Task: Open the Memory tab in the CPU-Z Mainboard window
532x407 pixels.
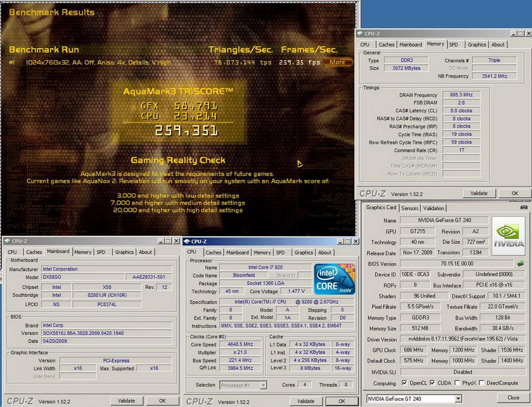Action: tap(83, 252)
